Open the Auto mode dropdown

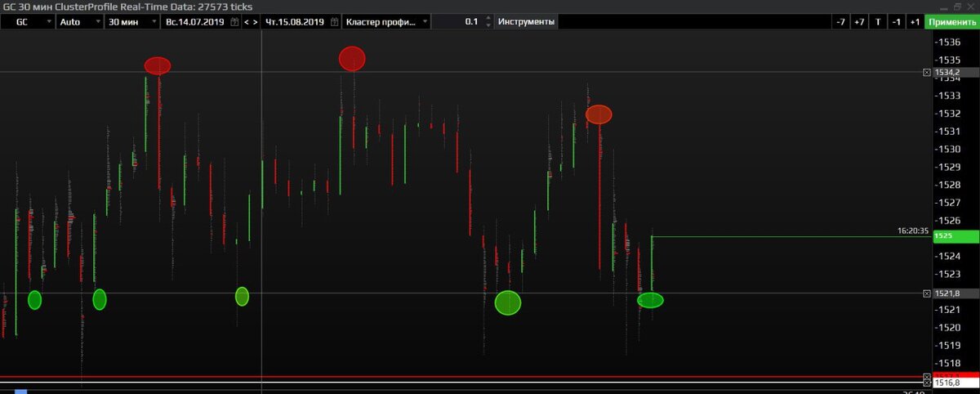point(80,22)
